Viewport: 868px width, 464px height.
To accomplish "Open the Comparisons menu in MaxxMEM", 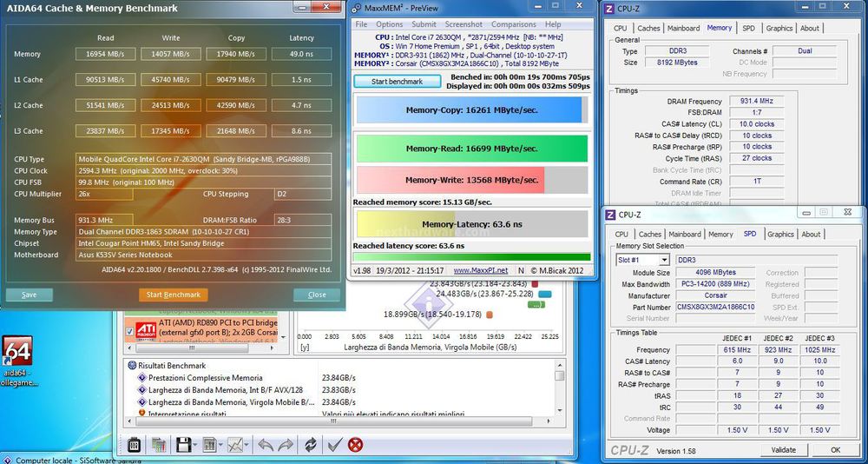I will pyautogui.click(x=514, y=24).
